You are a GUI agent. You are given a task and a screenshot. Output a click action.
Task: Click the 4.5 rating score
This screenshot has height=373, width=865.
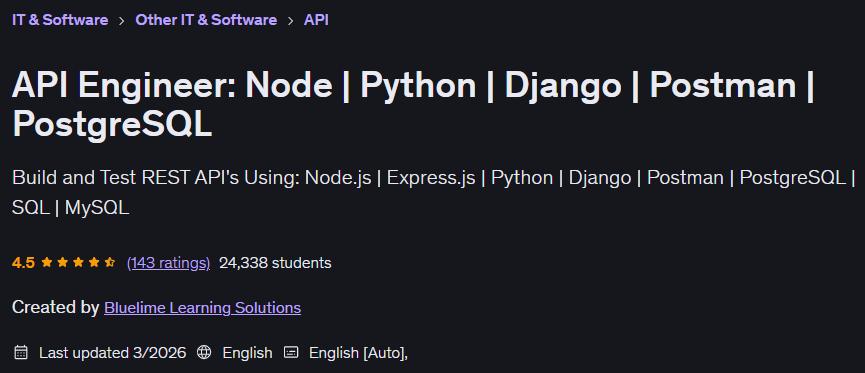click(x=24, y=263)
